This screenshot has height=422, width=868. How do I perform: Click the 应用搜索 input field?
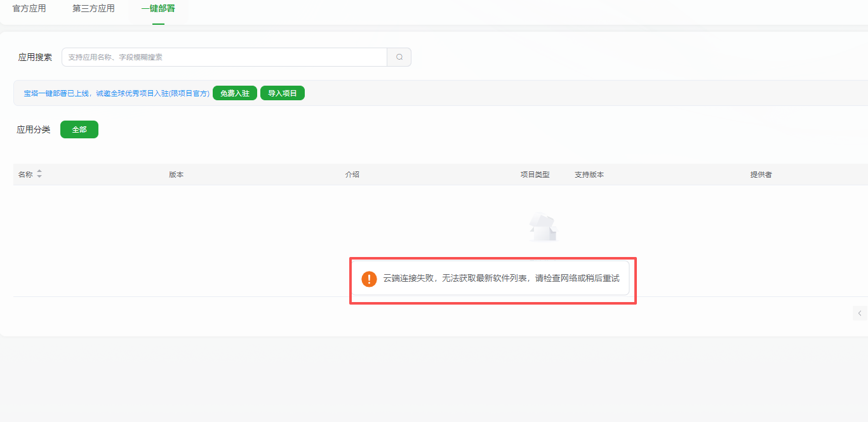click(x=222, y=56)
